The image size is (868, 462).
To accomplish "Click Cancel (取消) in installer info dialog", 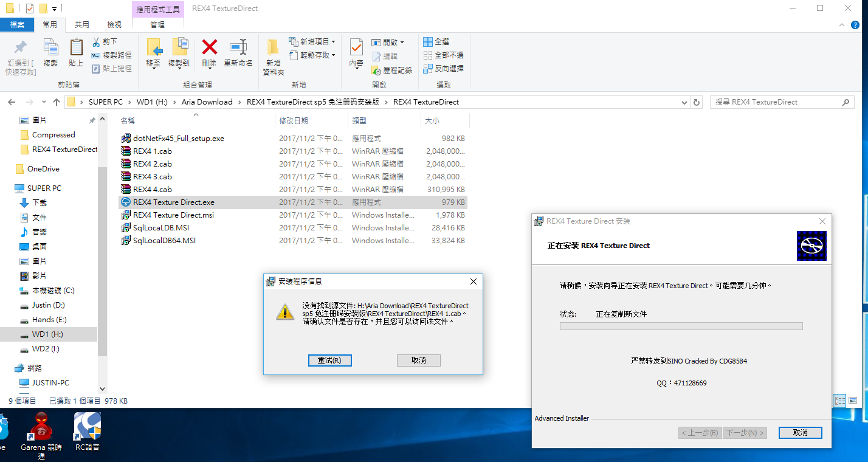I will point(418,360).
